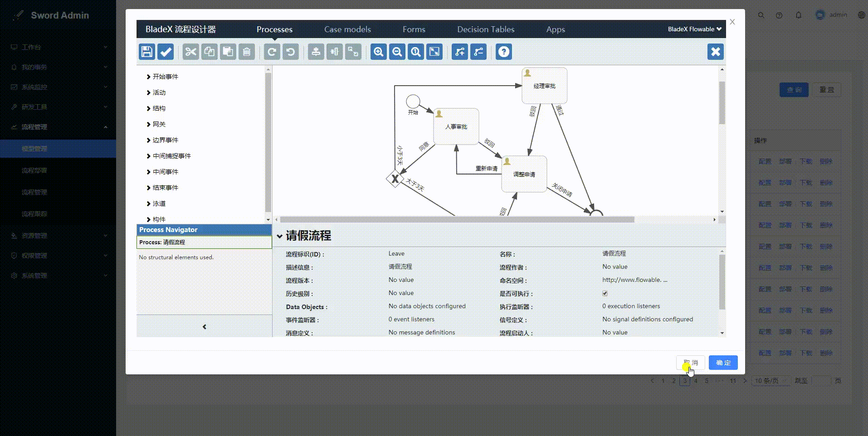This screenshot has height=436, width=868.
Task: Click the Cut scissors icon
Action: point(191,52)
